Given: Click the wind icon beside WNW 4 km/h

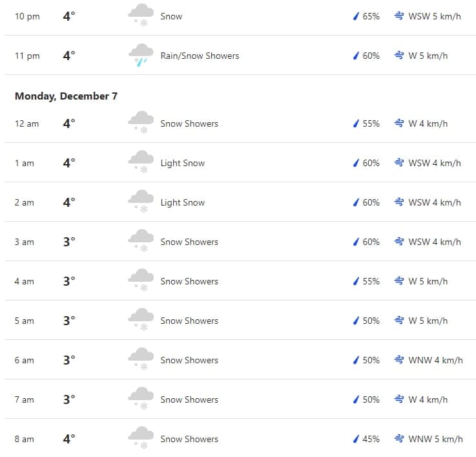Looking at the screenshot, I should coord(399,359).
